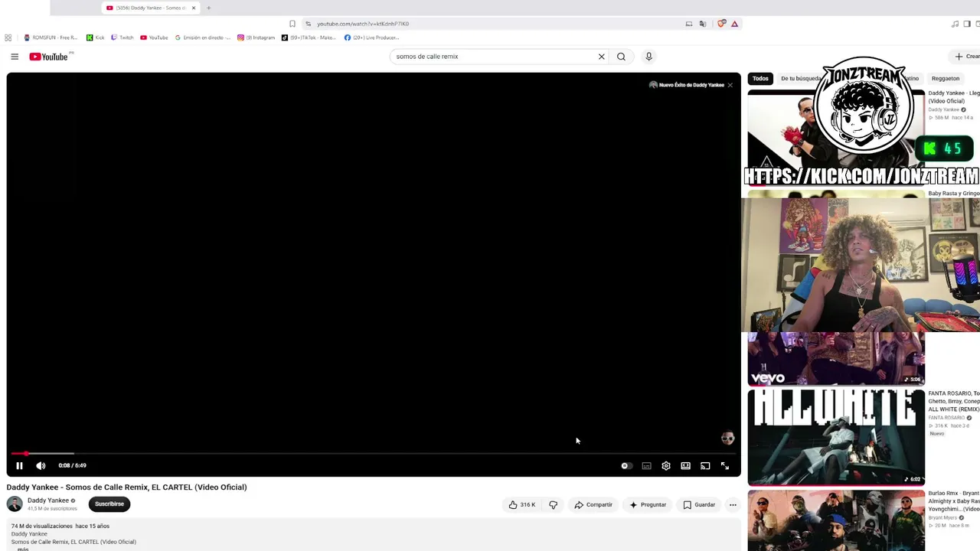Open the apps grid in bookmarks bar
980x551 pixels.
click(8, 37)
